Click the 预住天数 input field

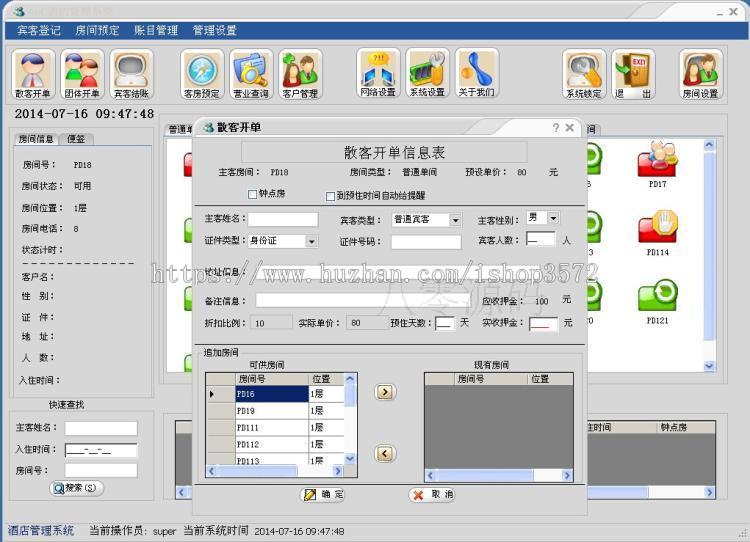pos(444,323)
